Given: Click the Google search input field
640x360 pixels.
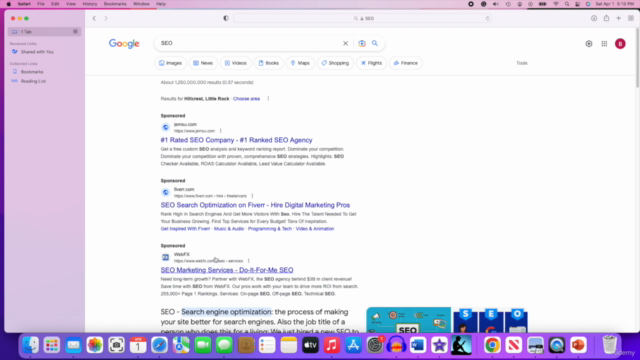Looking at the screenshot, I should tap(249, 43).
